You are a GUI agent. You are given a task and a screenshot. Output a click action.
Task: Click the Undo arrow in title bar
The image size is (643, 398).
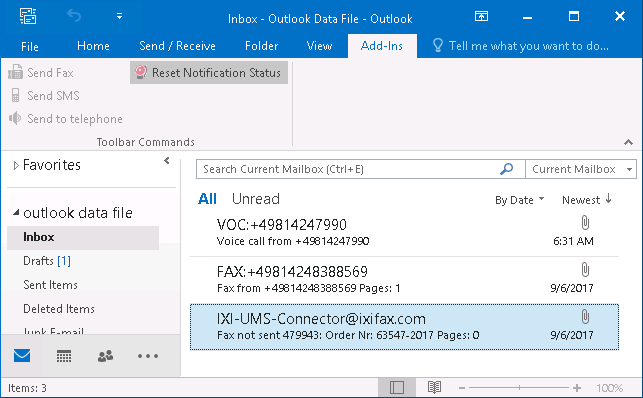click(x=74, y=16)
